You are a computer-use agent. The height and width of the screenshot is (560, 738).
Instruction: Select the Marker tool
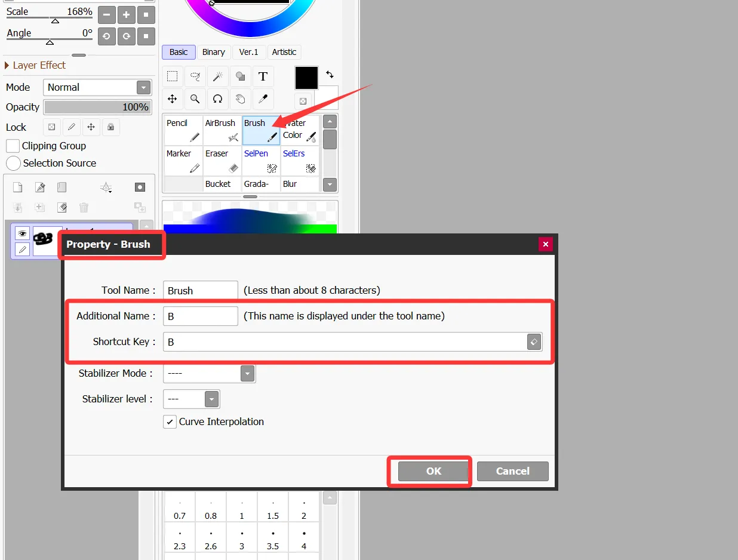pyautogui.click(x=183, y=161)
